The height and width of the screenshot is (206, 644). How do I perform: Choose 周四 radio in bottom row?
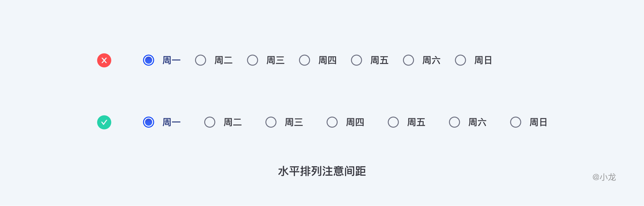click(332, 122)
